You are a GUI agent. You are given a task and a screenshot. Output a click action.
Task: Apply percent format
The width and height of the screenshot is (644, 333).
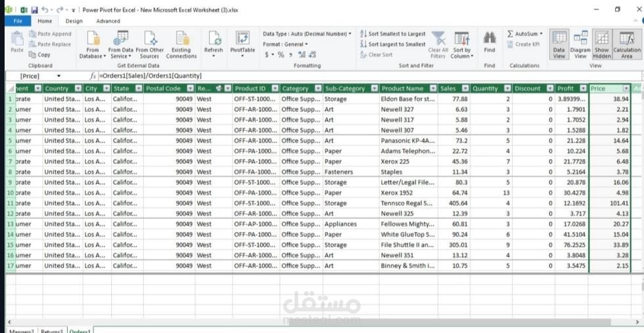[x=281, y=55]
